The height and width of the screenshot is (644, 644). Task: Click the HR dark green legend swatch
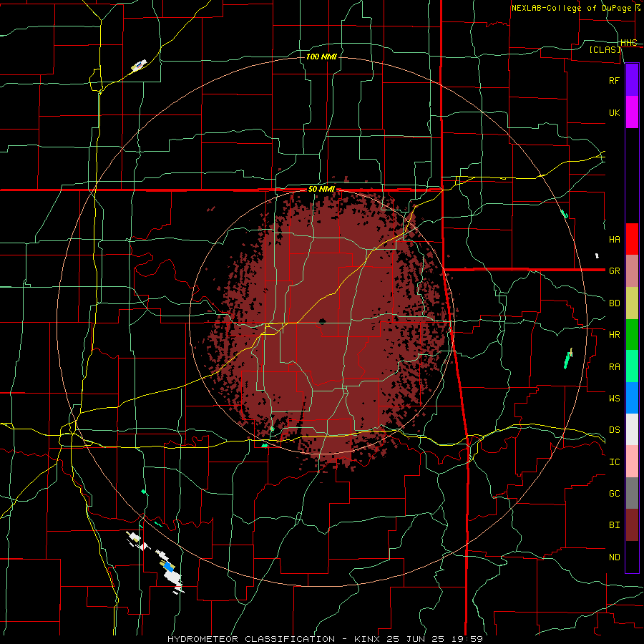click(x=632, y=335)
